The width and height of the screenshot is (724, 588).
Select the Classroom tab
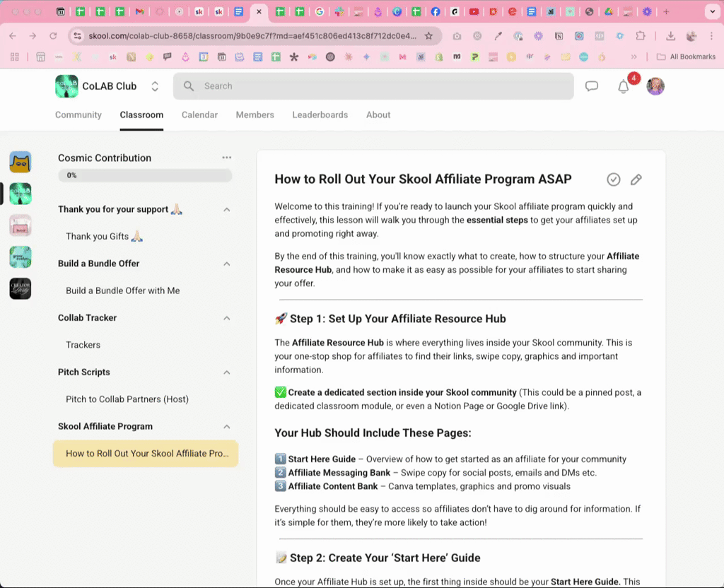(x=141, y=115)
